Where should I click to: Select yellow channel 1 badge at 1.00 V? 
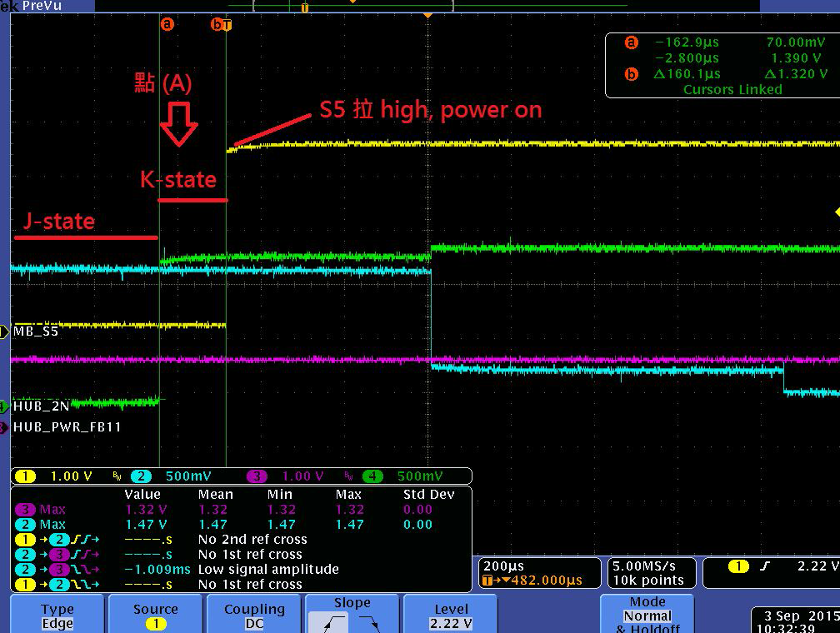click(25, 476)
